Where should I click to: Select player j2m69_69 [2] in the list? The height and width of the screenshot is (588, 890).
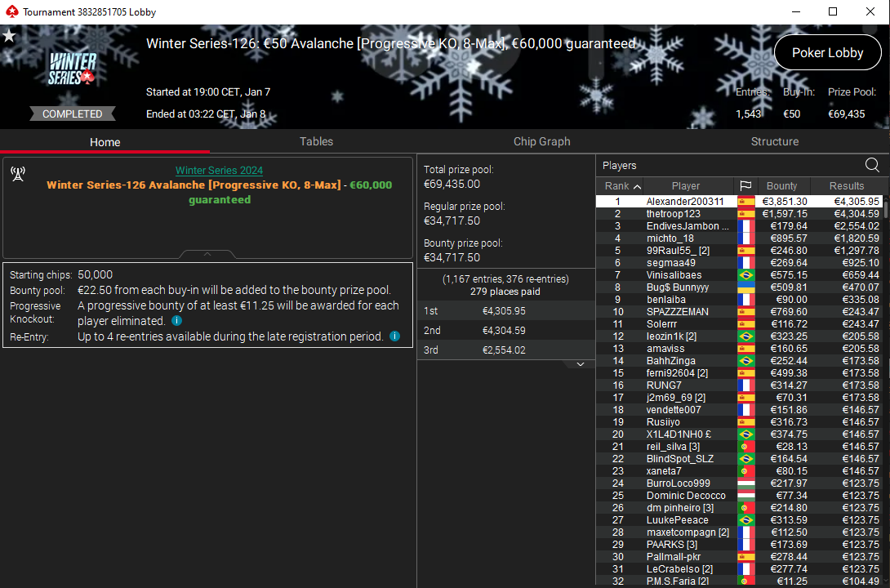(739, 397)
